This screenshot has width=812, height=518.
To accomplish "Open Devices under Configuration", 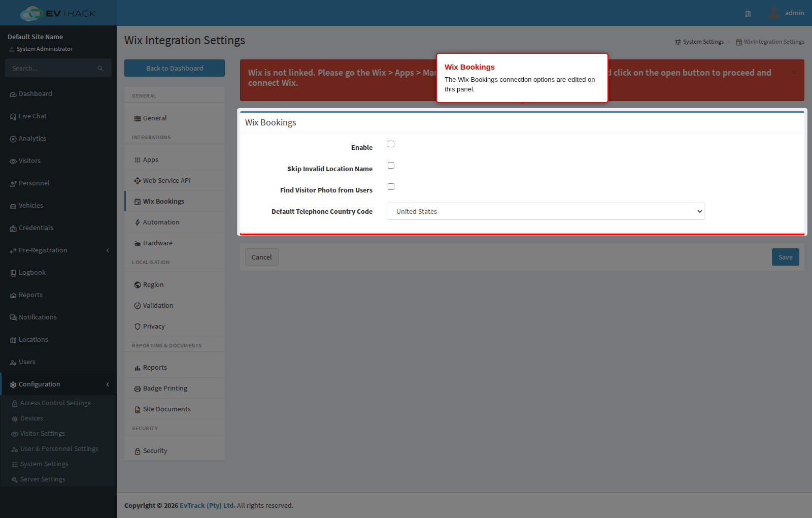I will click(58, 418).
